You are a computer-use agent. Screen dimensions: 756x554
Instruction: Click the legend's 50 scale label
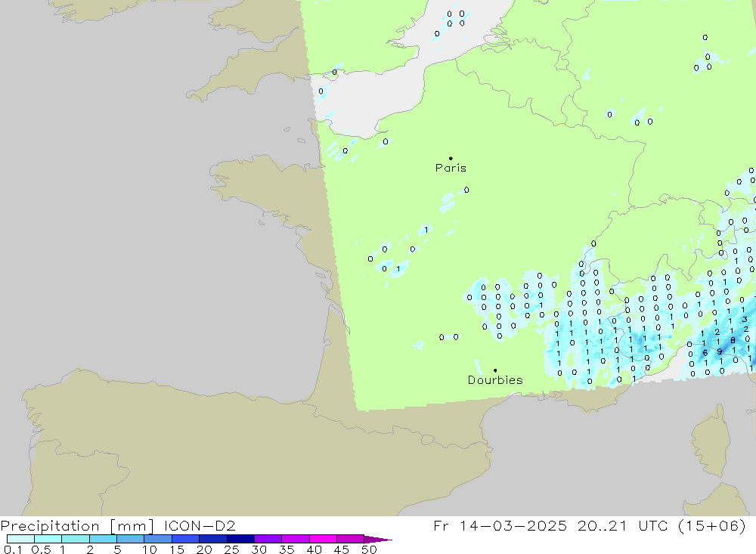[x=369, y=549]
